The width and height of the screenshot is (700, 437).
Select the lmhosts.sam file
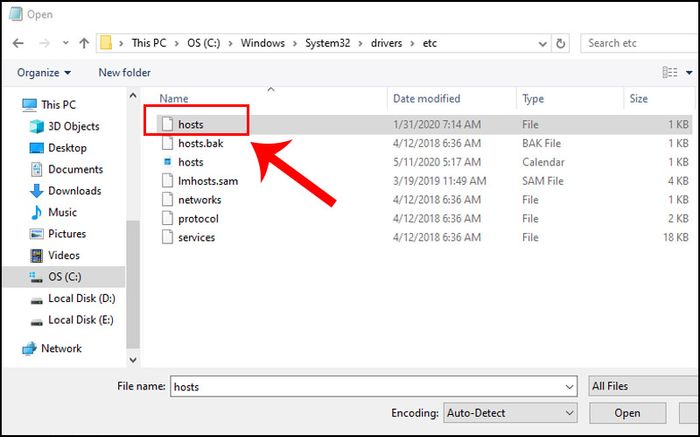207,181
